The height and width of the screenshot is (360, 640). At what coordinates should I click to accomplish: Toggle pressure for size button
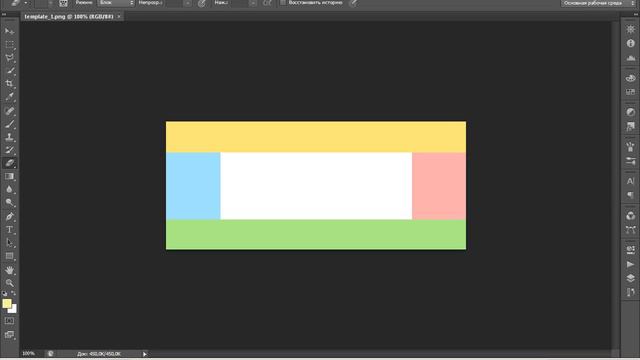coord(353,3)
